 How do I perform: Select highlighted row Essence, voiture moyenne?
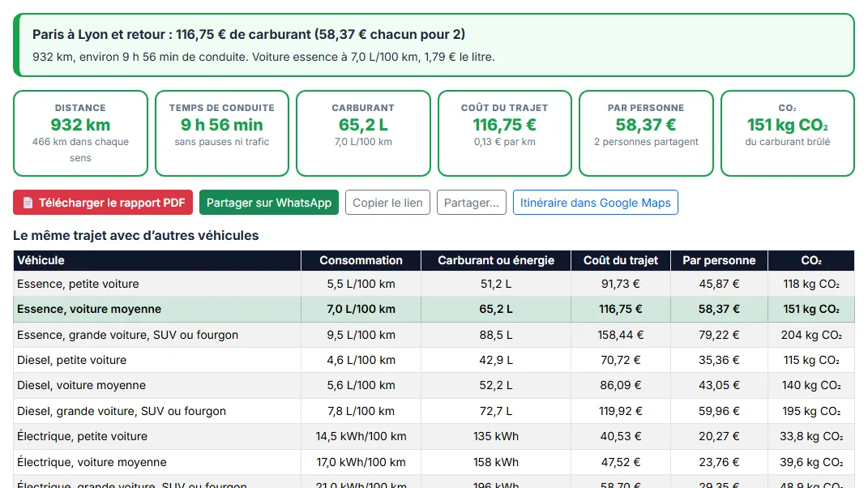(x=434, y=309)
